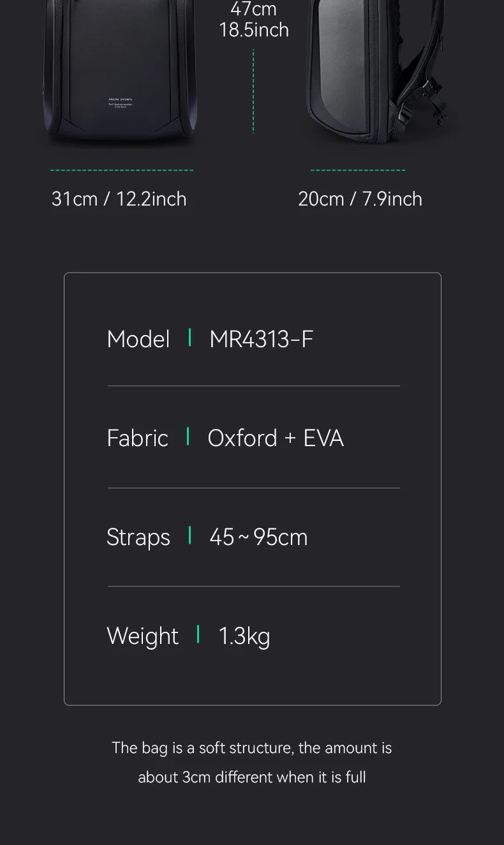The height and width of the screenshot is (845, 504).
Task: Select the 1.3kg weight value
Action: (x=244, y=636)
